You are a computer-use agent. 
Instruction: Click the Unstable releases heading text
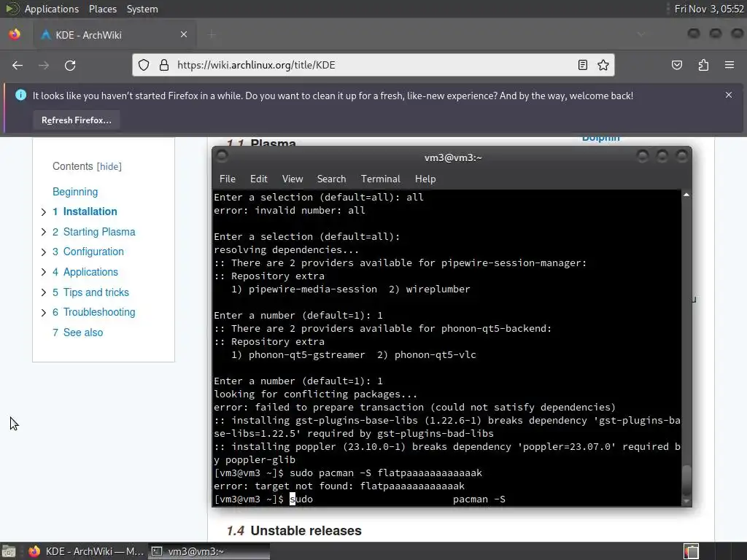pos(306,531)
